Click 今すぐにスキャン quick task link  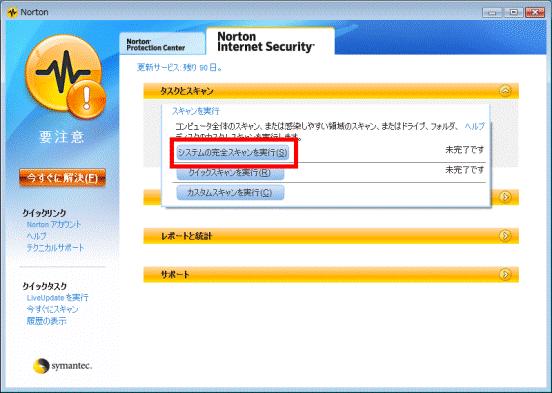[52, 309]
